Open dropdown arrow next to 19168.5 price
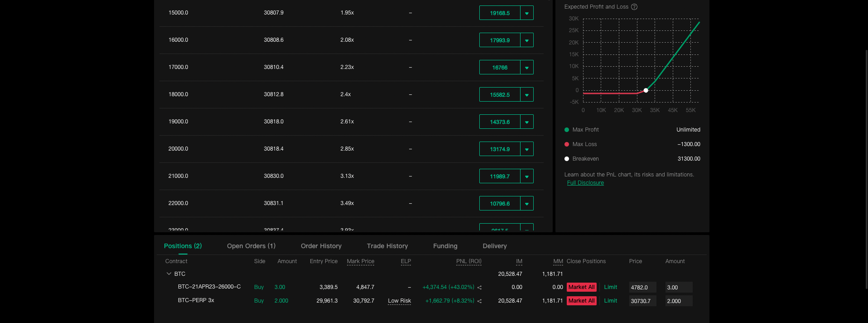Viewport: 868px width, 323px height. [x=527, y=13]
